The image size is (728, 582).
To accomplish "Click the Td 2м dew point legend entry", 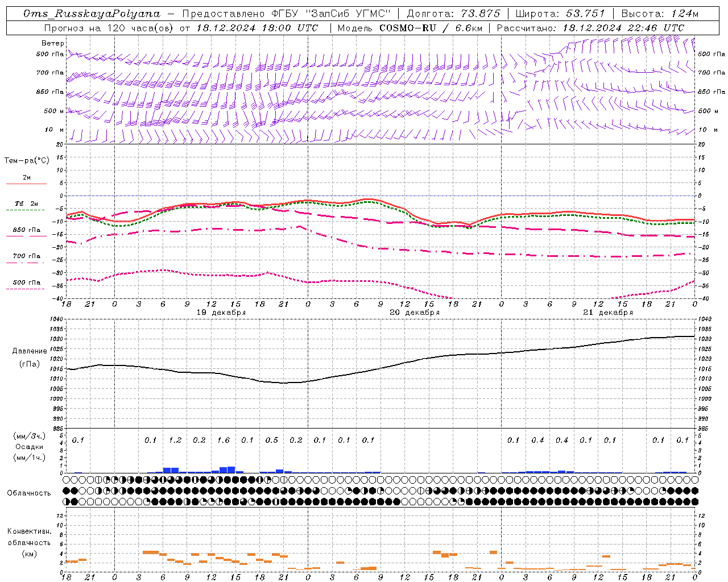I will pyautogui.click(x=27, y=203).
